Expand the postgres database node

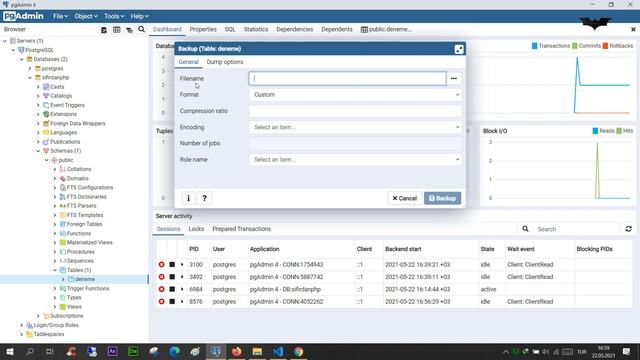[x=30, y=69]
